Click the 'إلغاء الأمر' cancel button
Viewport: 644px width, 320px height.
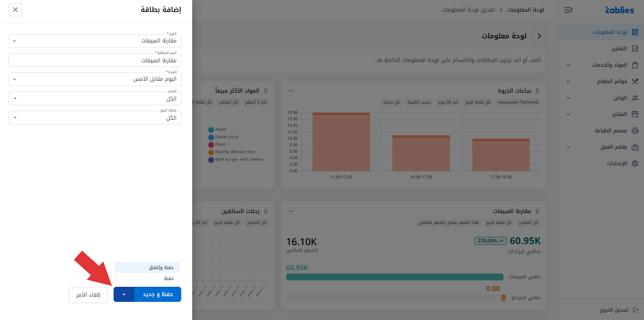tap(88, 295)
